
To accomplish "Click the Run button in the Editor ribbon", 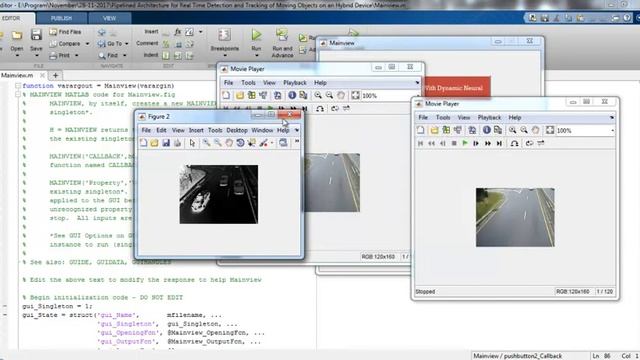I will click(256, 40).
